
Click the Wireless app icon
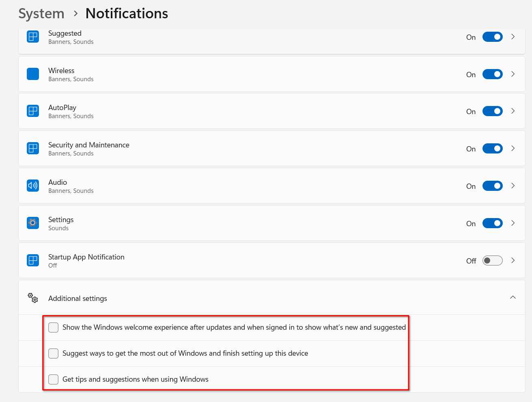point(33,74)
